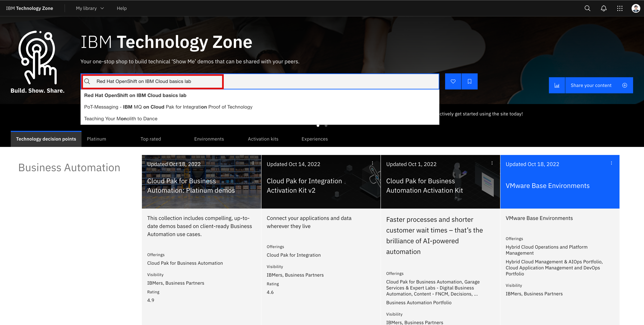Image resolution: width=644 pixels, height=325 pixels.
Task: Open the app switcher grid icon
Action: pos(620,8)
